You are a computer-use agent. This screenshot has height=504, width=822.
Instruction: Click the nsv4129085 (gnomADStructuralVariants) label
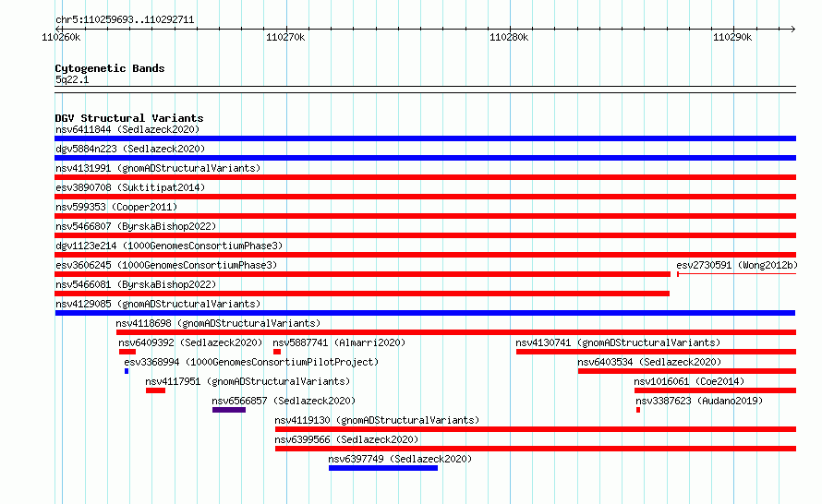point(158,304)
